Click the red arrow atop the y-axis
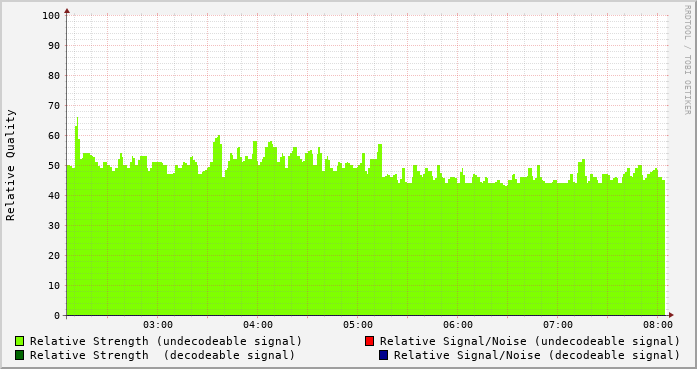Image resolution: width=697 pixels, height=369 pixels. [67, 11]
